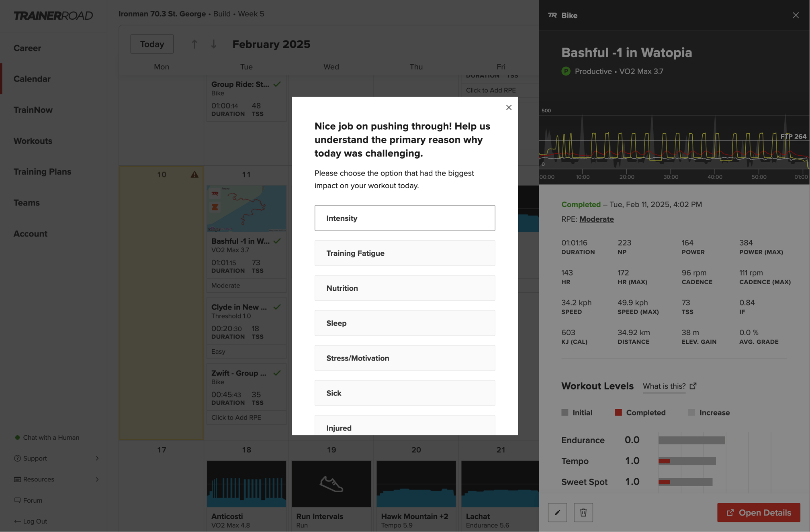The height and width of the screenshot is (532, 810).
Task: Select Sleep as the reason
Action: pyautogui.click(x=405, y=323)
